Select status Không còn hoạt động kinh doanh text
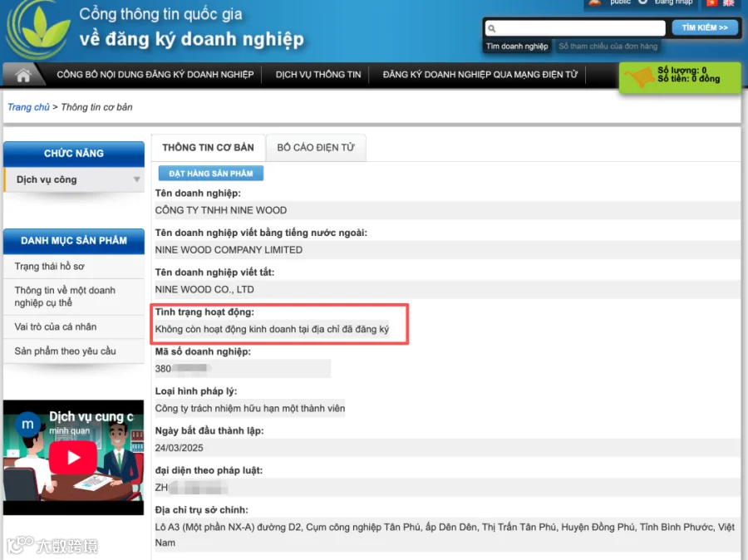This screenshot has height=560, width=748. click(x=272, y=329)
